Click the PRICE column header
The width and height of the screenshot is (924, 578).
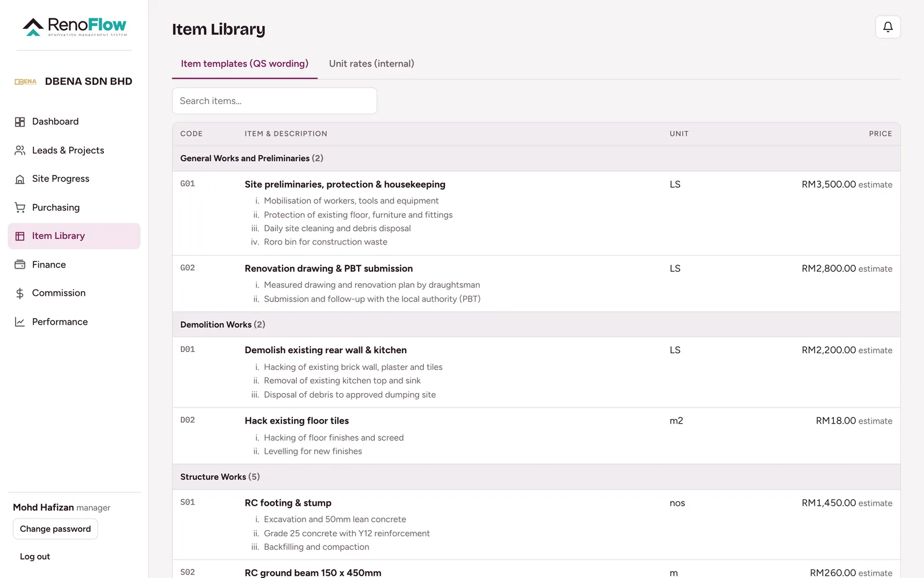pos(880,134)
